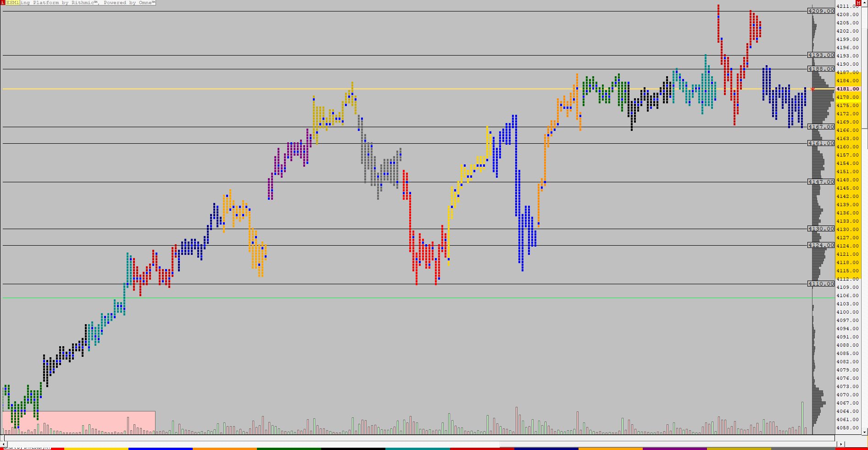Image resolution: width=868 pixels, height=450 pixels.
Task: Click 4100.00 on the price axis
Action: pos(848,312)
